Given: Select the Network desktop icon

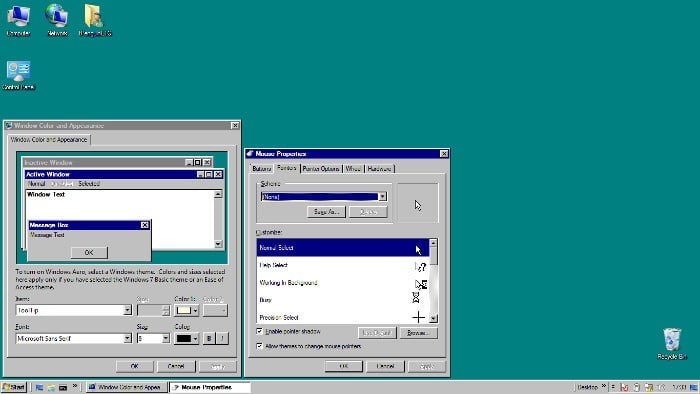Looking at the screenshot, I should (57, 20).
